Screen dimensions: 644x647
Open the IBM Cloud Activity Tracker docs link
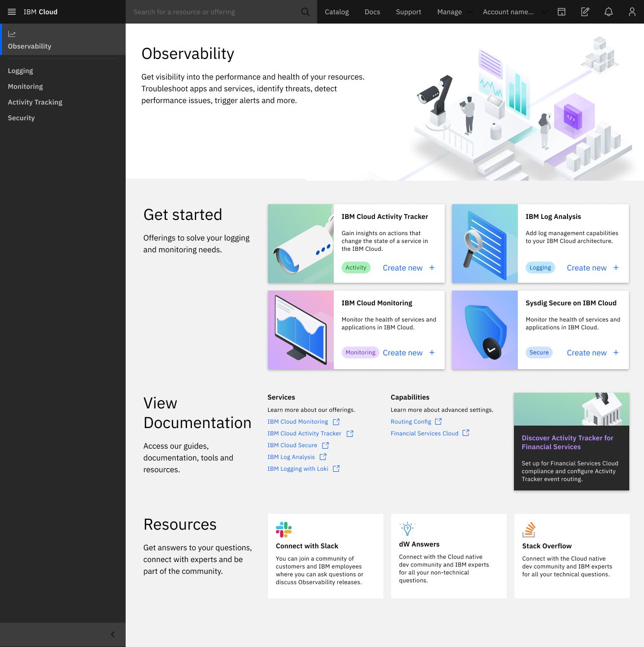304,433
